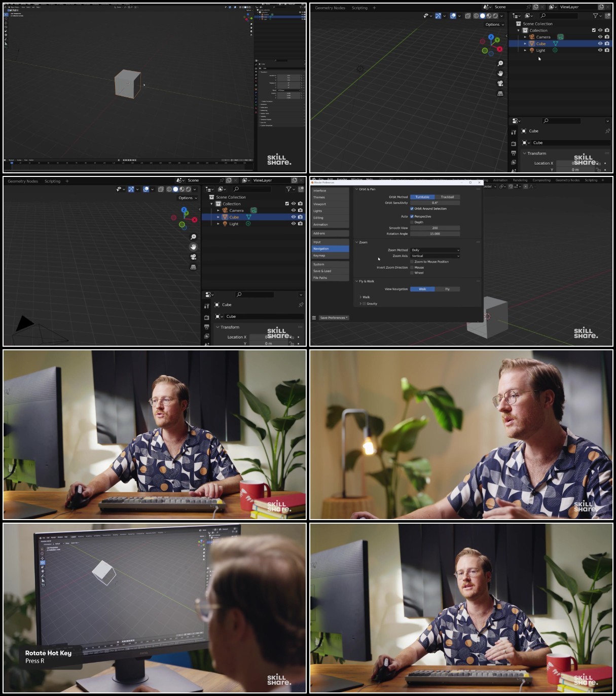
Task: Choose Turntable as the Orbit Method
Action: [422, 197]
